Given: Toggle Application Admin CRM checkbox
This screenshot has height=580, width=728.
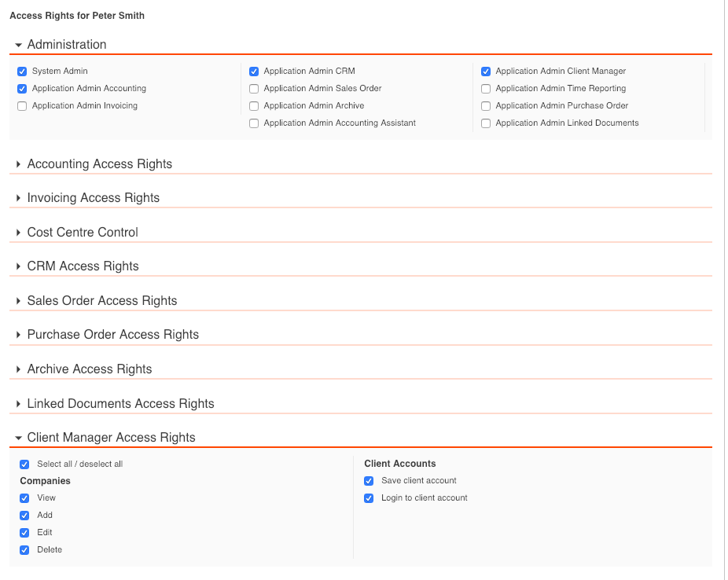Looking at the screenshot, I should (254, 72).
